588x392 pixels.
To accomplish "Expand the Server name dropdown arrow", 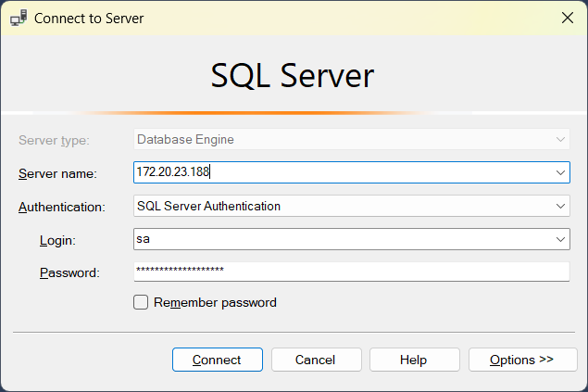I will tap(560, 172).
